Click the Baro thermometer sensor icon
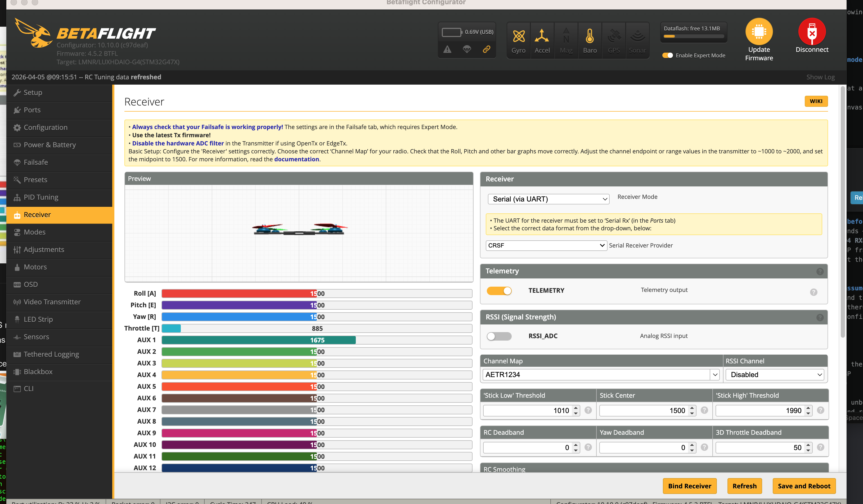This screenshot has height=504, width=863. point(589,36)
